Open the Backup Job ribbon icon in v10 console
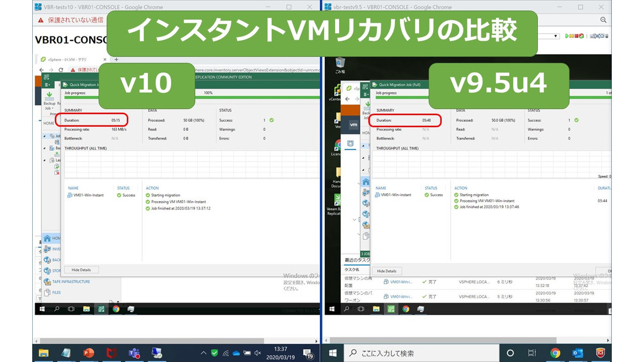The image size is (644, 362). (x=49, y=100)
